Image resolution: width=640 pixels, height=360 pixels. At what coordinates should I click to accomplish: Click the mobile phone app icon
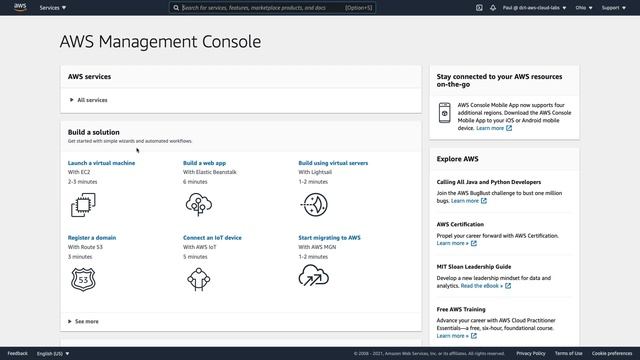click(x=444, y=113)
